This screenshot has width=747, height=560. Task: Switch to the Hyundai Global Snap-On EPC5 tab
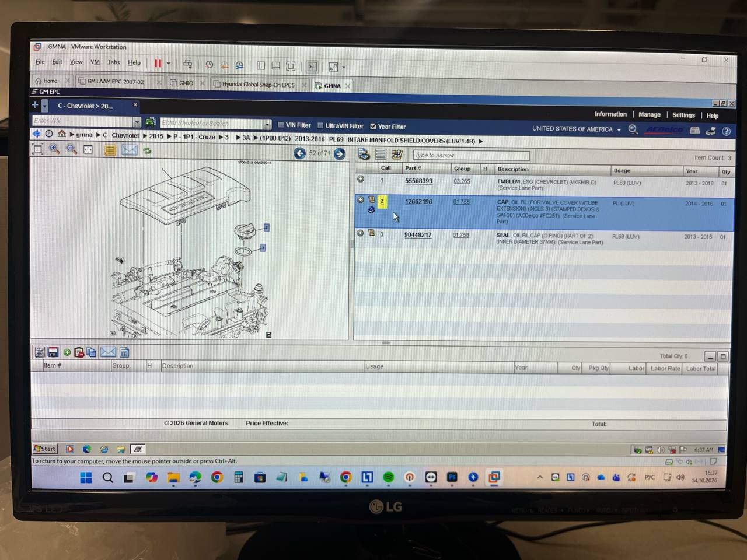pyautogui.click(x=259, y=84)
